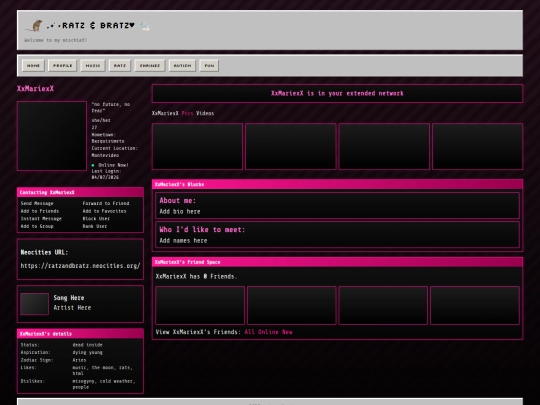
Task: Click the Friend Space section header
Action: coord(337,262)
